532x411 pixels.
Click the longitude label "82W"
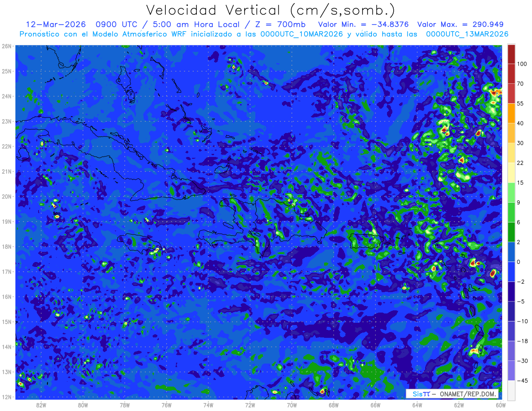point(41,405)
